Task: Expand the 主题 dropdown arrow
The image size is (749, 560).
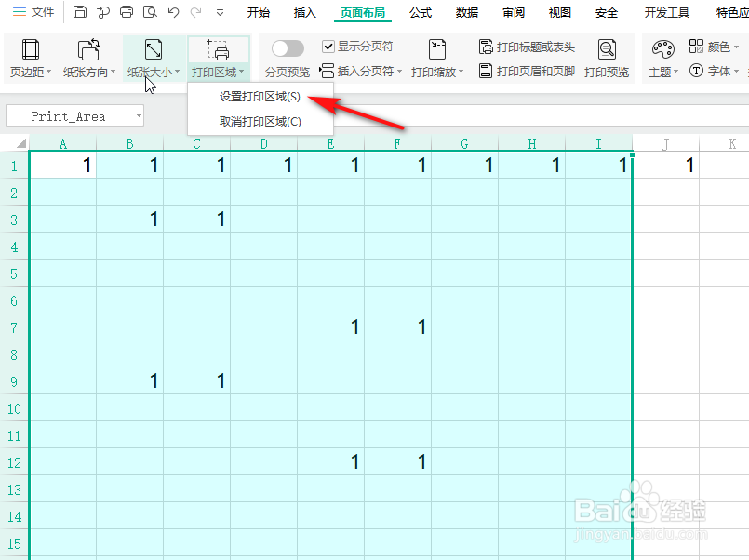Action: pos(675,72)
